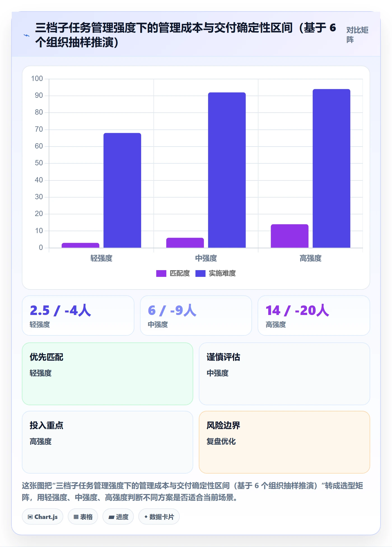Click the 轻强度 实施难度 blue bar
This screenshot has height=547, width=392.
pos(122,190)
